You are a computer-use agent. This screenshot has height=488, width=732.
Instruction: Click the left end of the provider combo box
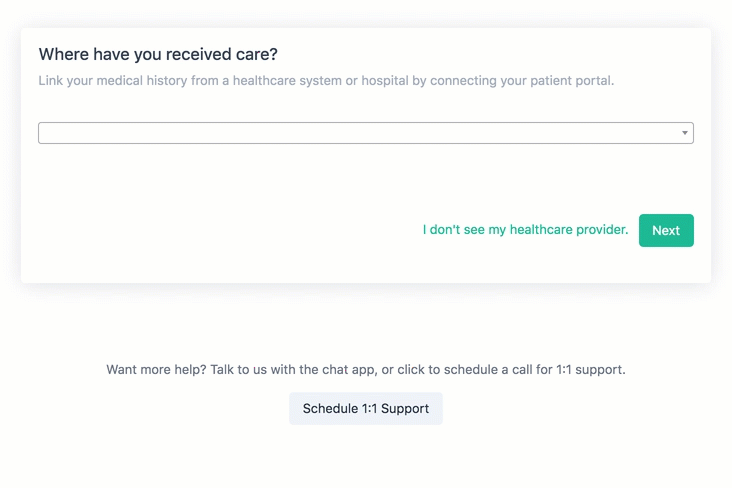(x=50, y=133)
